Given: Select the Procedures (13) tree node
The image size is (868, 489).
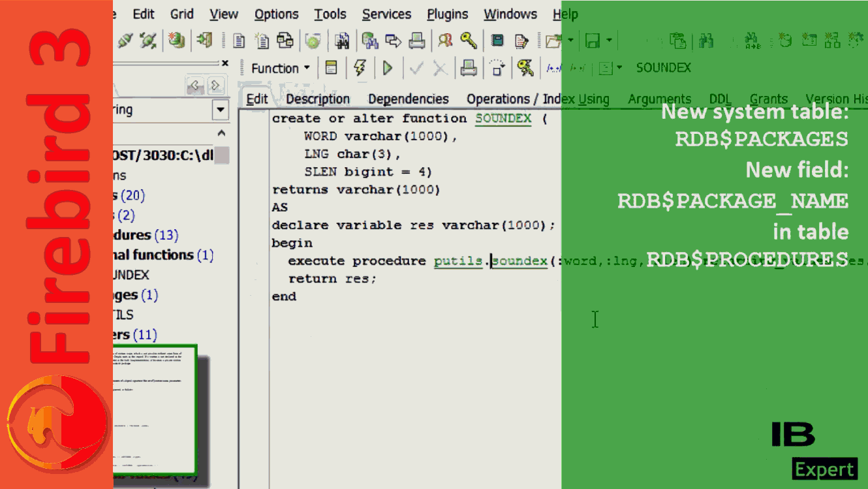Looking at the screenshot, I should [x=146, y=235].
